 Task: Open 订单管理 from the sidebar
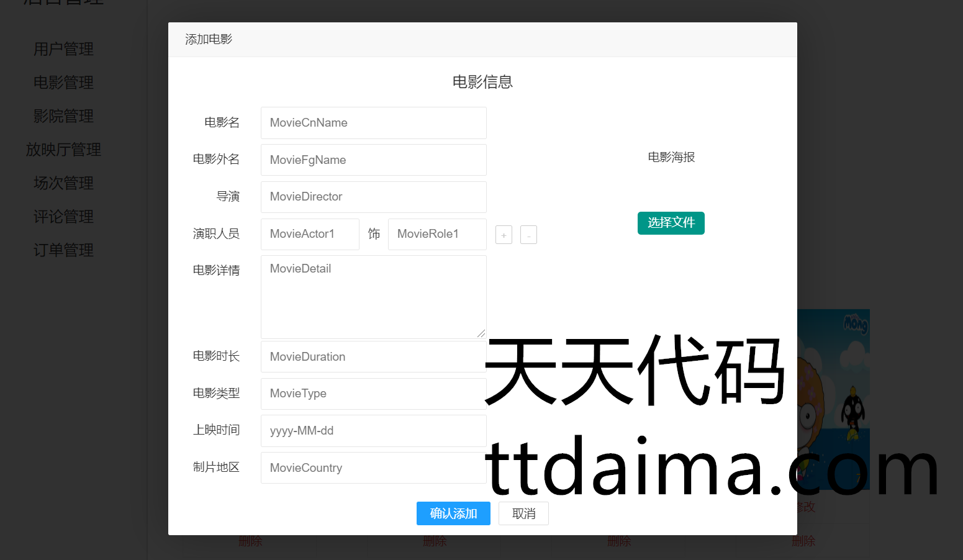tap(63, 250)
